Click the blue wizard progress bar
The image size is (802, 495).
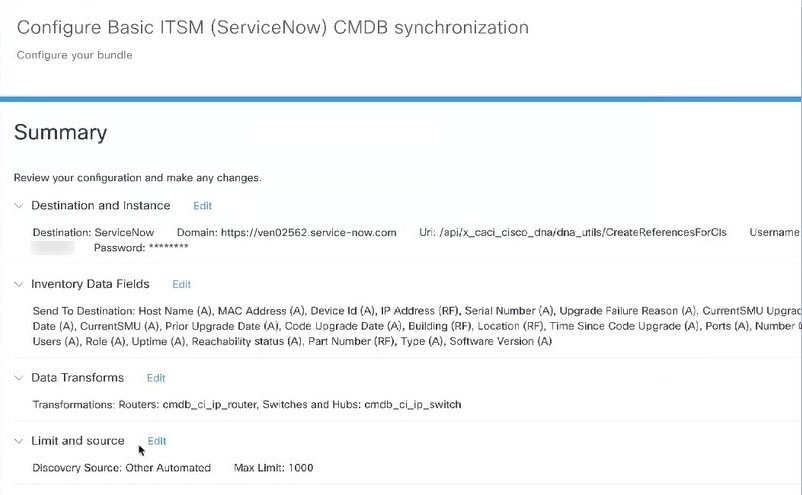point(401,99)
